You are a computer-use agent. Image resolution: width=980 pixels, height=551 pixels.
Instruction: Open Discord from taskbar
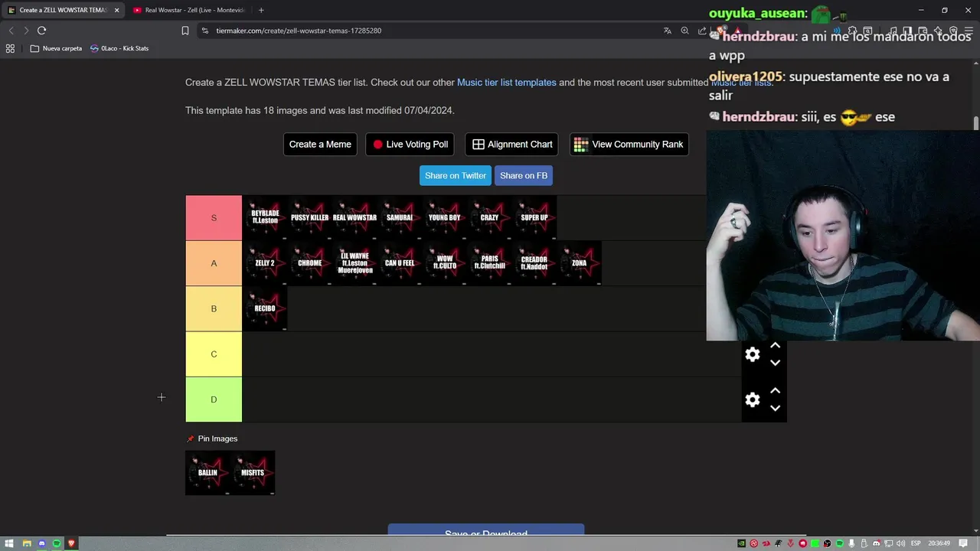click(42, 543)
